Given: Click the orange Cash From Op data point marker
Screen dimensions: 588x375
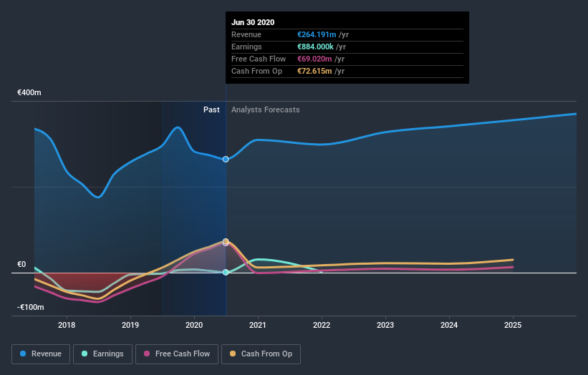Looking at the screenshot, I should [226, 241].
